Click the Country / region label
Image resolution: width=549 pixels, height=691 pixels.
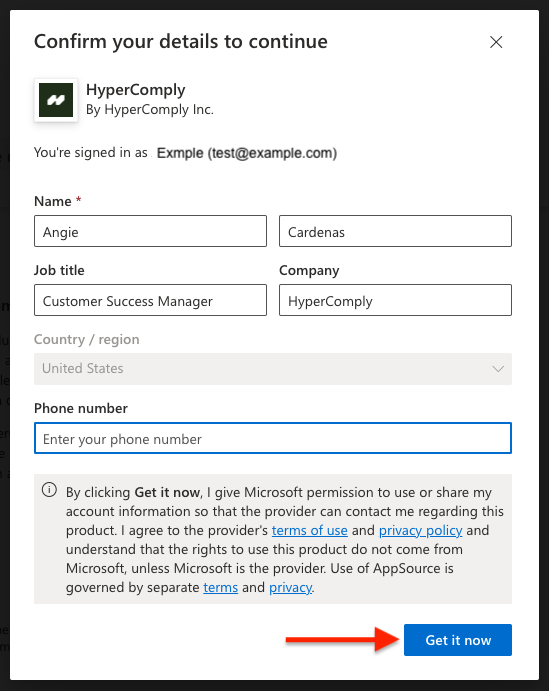(87, 339)
